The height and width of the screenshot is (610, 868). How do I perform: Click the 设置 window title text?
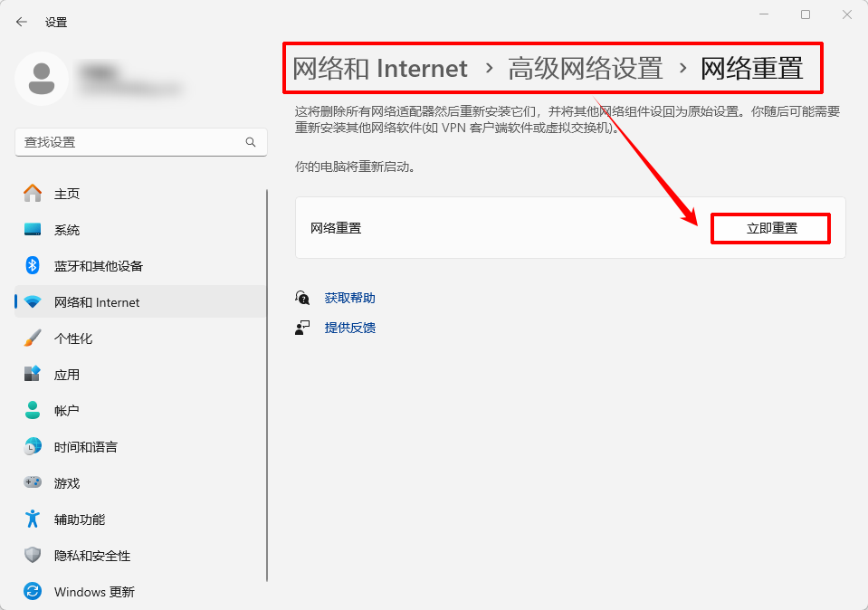[x=56, y=22]
